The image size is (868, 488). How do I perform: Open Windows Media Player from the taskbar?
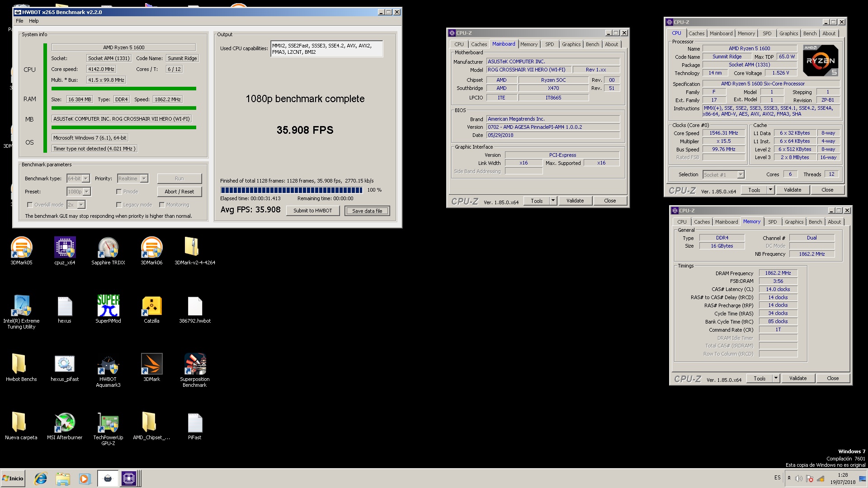click(x=85, y=479)
